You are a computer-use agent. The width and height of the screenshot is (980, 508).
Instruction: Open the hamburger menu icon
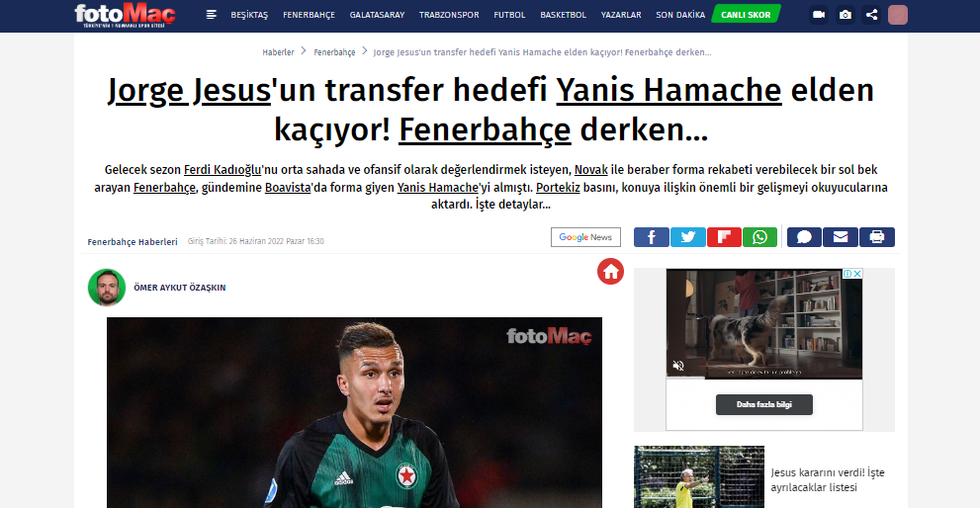point(212,15)
